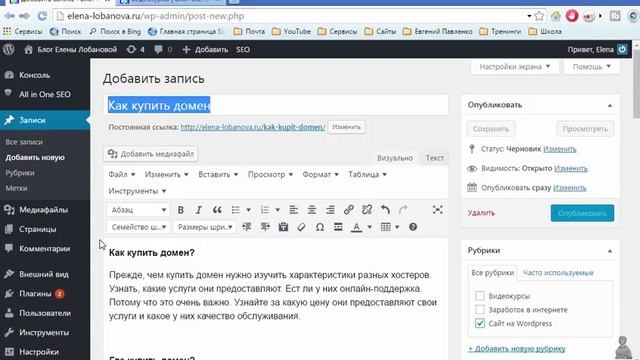Screen dimensions: 640x360
Task: Align text right
Action: (x=330, y=210)
